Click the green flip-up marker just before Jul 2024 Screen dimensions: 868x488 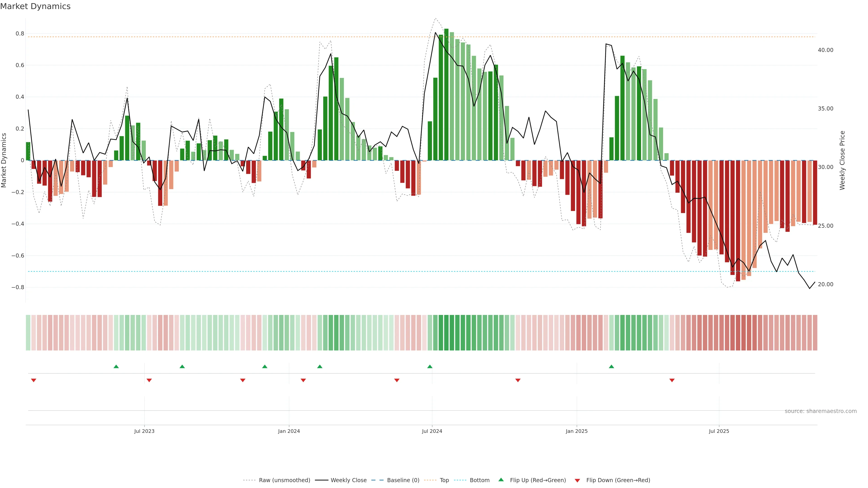(430, 366)
